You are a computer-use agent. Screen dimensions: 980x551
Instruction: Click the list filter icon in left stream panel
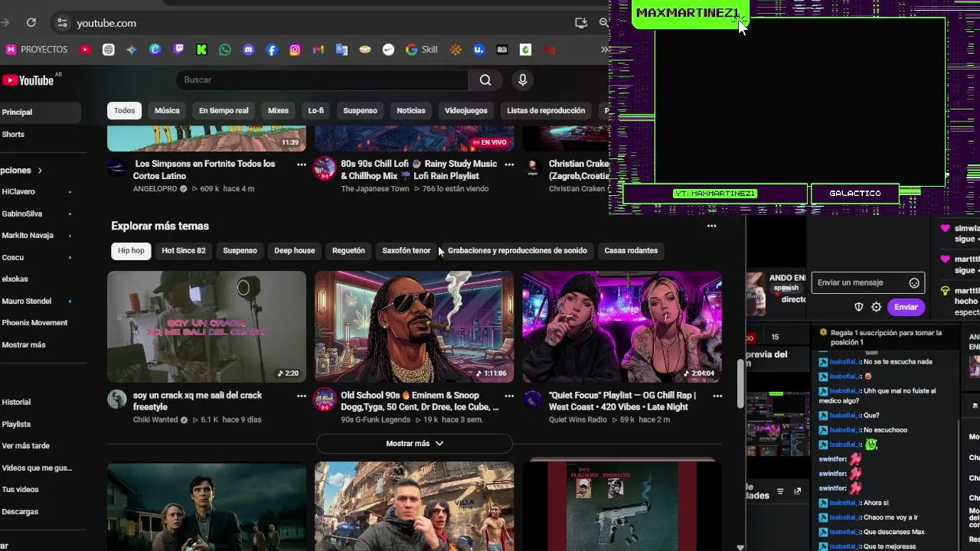click(780, 491)
